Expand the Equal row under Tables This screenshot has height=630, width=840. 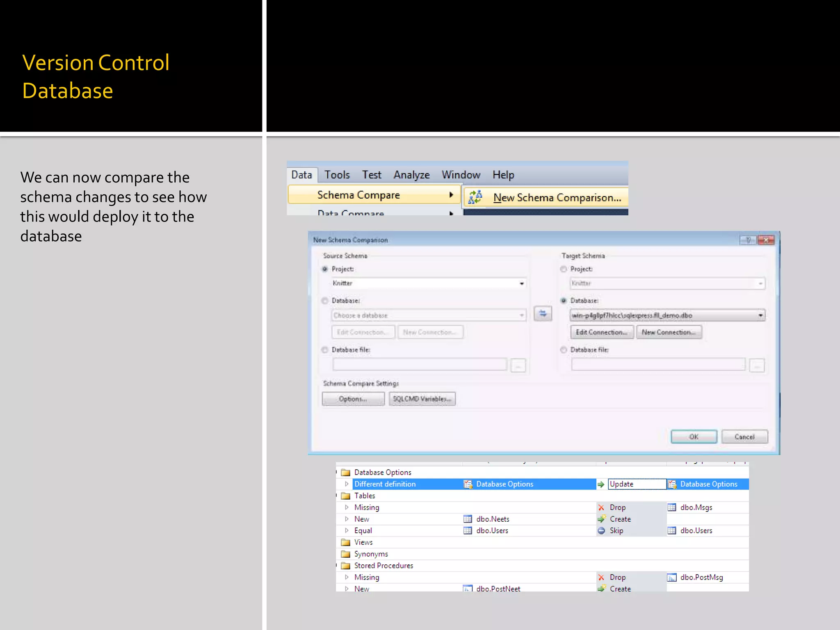pyautogui.click(x=347, y=530)
